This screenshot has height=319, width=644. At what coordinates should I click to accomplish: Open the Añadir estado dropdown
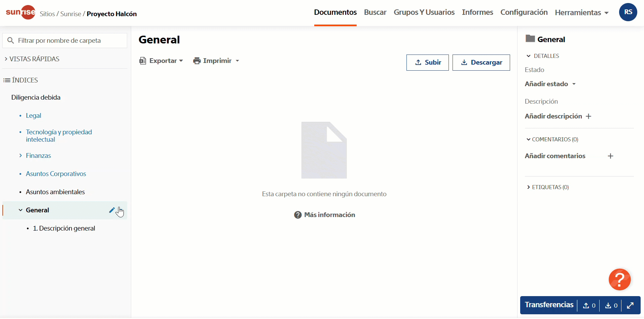point(550,84)
